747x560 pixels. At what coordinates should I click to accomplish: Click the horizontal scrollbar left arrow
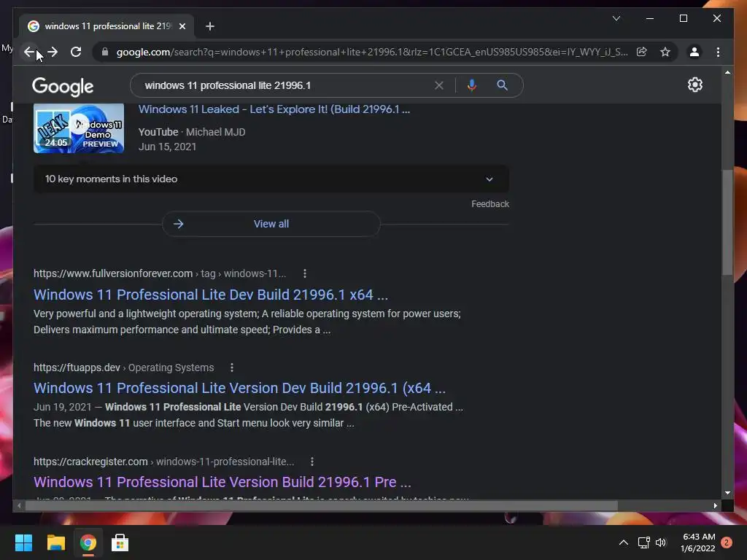pos(19,506)
